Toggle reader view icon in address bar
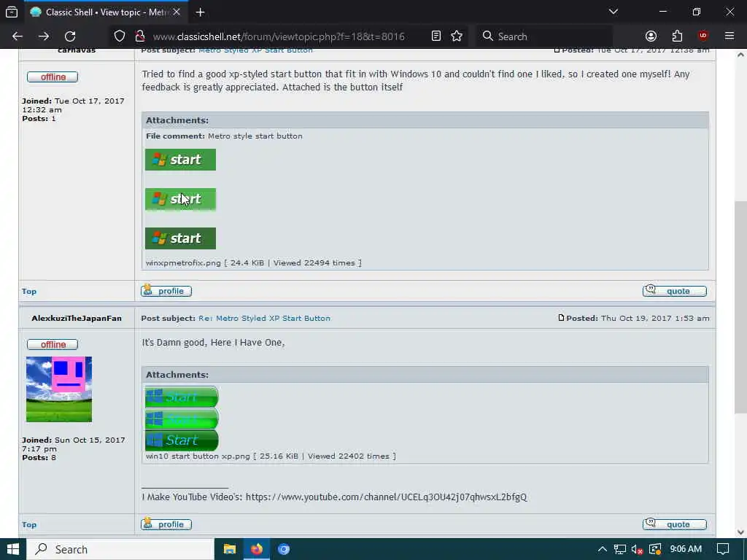Viewport: 747px width, 560px height. click(436, 36)
